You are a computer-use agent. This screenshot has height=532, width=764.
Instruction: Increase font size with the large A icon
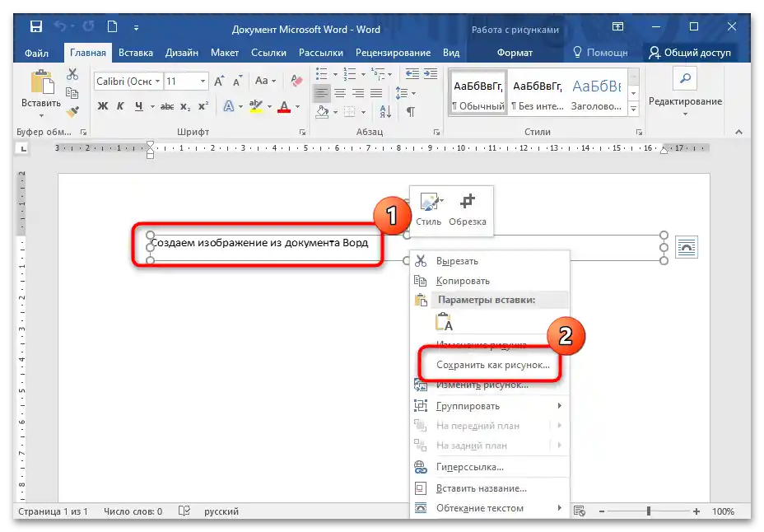click(219, 82)
